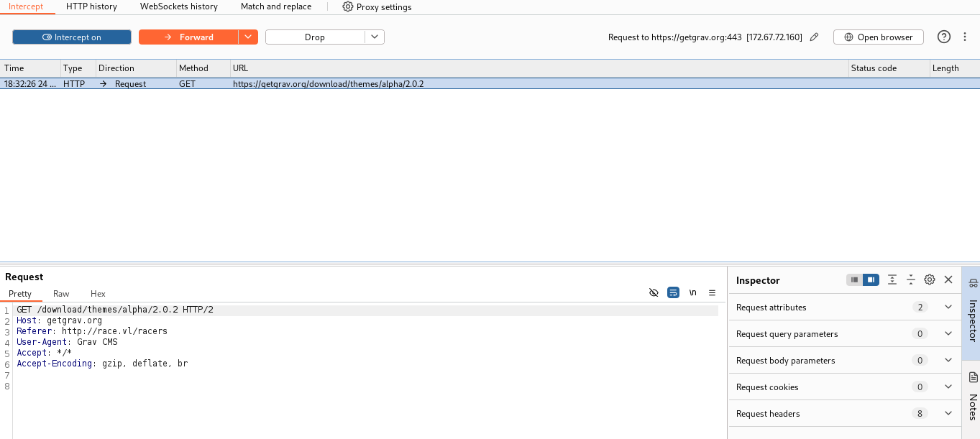This screenshot has width=980, height=439.
Task: Sort by the Status code column header
Action: 888,68
